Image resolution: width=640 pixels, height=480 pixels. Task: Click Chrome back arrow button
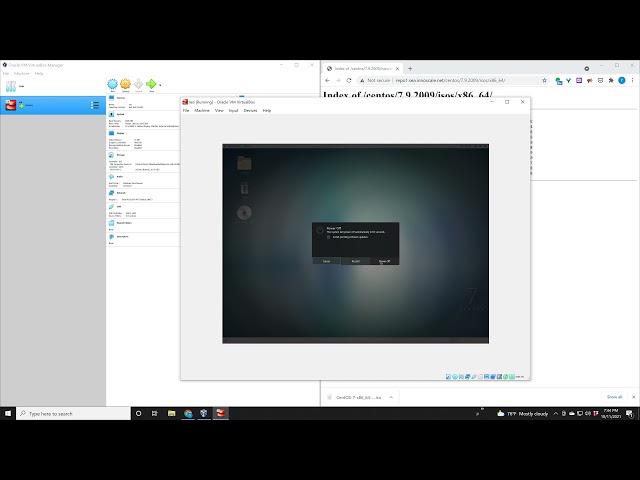(327, 80)
